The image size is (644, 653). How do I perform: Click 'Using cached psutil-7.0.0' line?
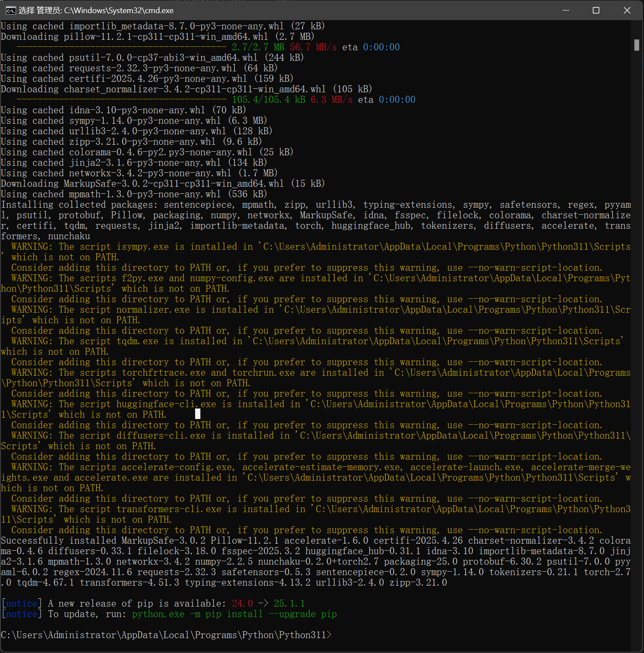[152, 58]
